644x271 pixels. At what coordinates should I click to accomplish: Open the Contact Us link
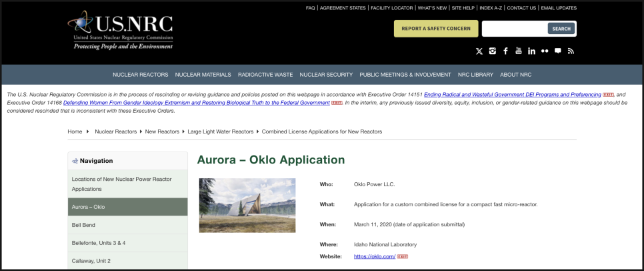tap(521, 8)
